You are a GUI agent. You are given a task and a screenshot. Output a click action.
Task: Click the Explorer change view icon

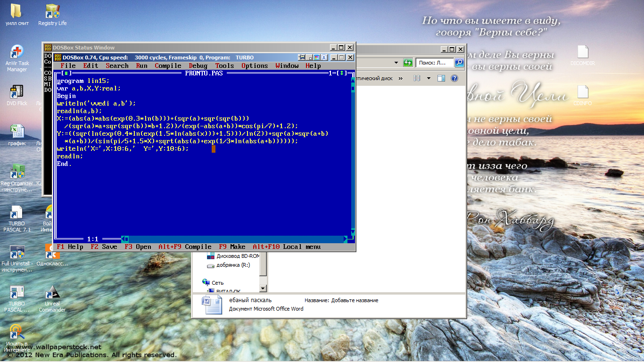417,78
